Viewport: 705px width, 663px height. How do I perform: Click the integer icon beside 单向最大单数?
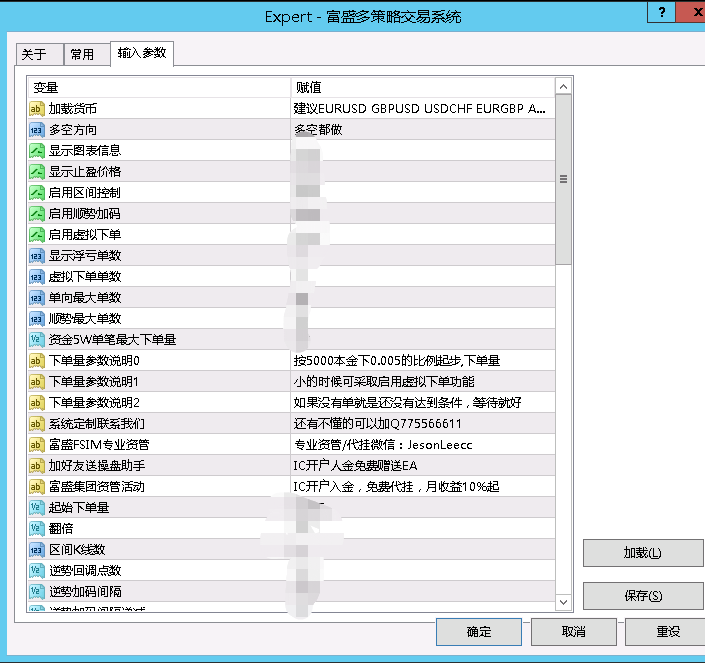(37, 298)
